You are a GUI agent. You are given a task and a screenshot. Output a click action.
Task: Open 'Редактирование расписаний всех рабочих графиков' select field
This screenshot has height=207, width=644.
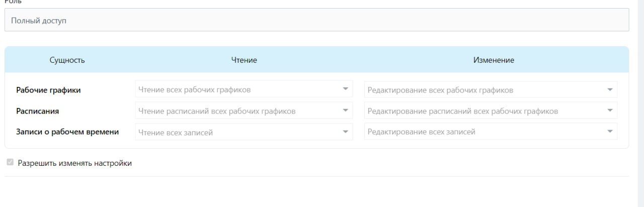(483, 111)
